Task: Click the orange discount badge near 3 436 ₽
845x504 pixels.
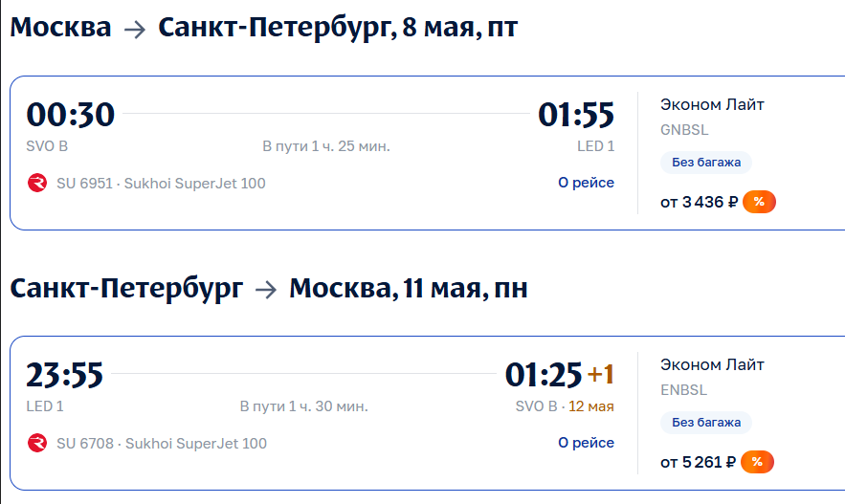Action: pos(759,202)
